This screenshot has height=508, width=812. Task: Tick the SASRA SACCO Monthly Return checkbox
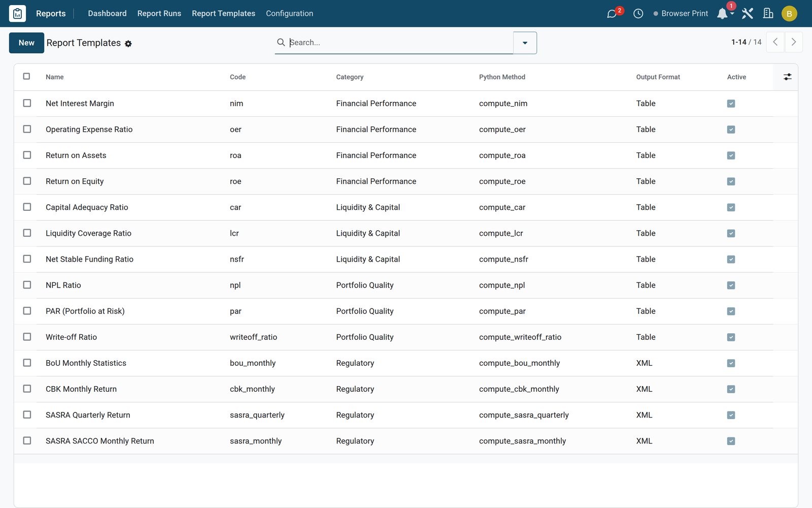click(x=27, y=440)
